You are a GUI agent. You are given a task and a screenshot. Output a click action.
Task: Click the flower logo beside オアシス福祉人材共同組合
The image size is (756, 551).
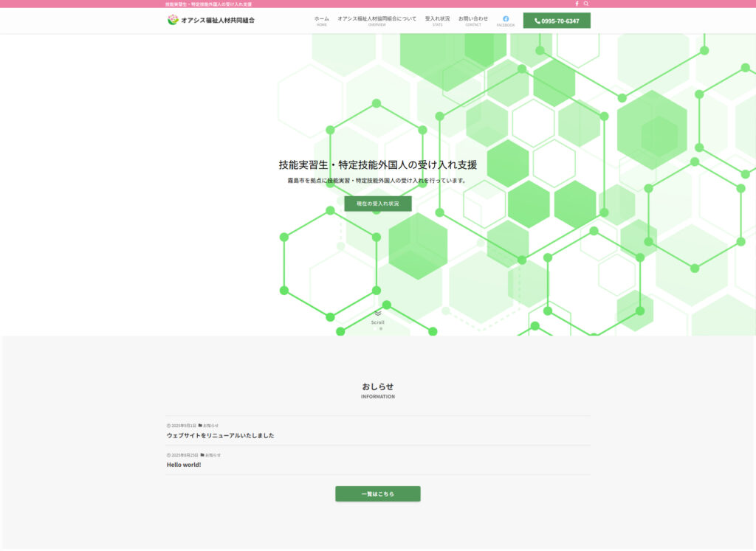(x=173, y=20)
